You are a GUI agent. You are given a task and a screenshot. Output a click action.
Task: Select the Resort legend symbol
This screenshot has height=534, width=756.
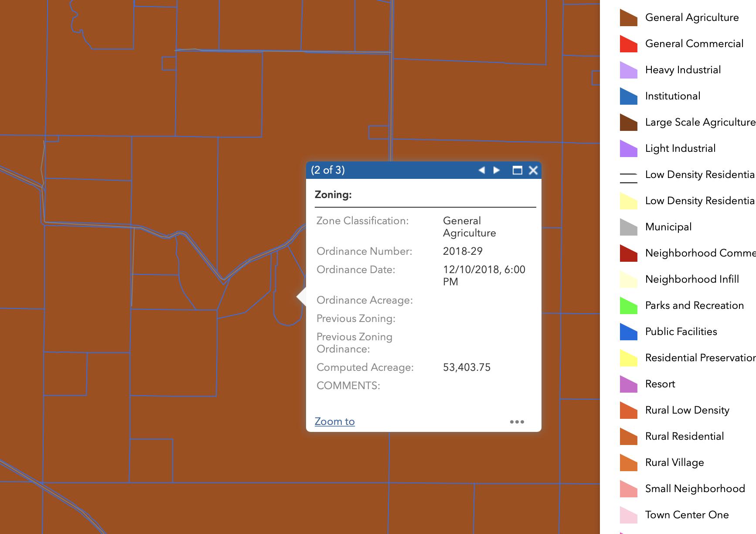(628, 384)
